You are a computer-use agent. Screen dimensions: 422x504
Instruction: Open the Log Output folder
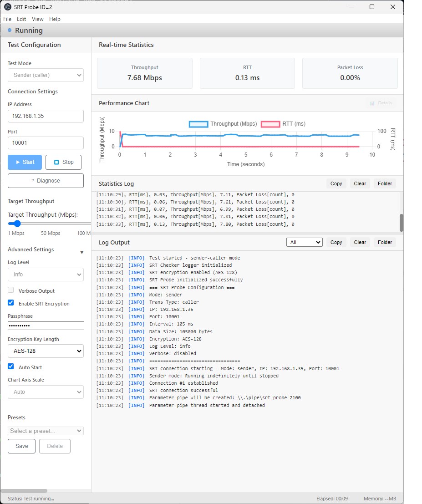tap(385, 242)
